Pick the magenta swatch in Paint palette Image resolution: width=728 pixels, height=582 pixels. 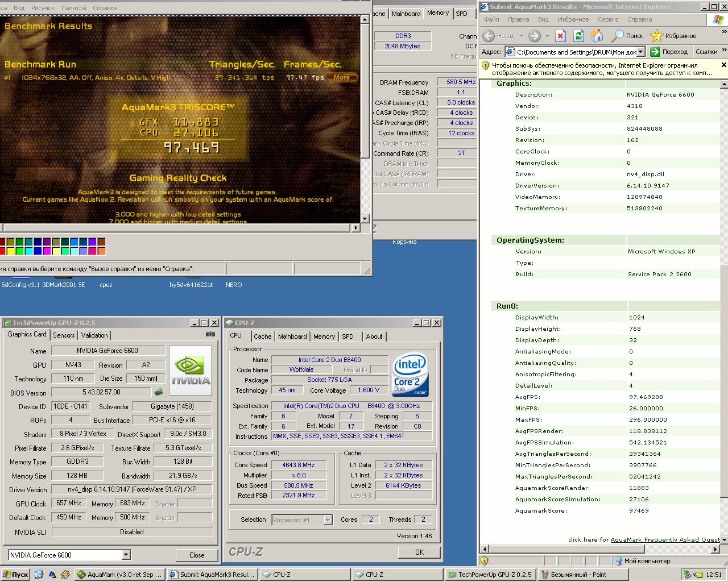point(47,251)
